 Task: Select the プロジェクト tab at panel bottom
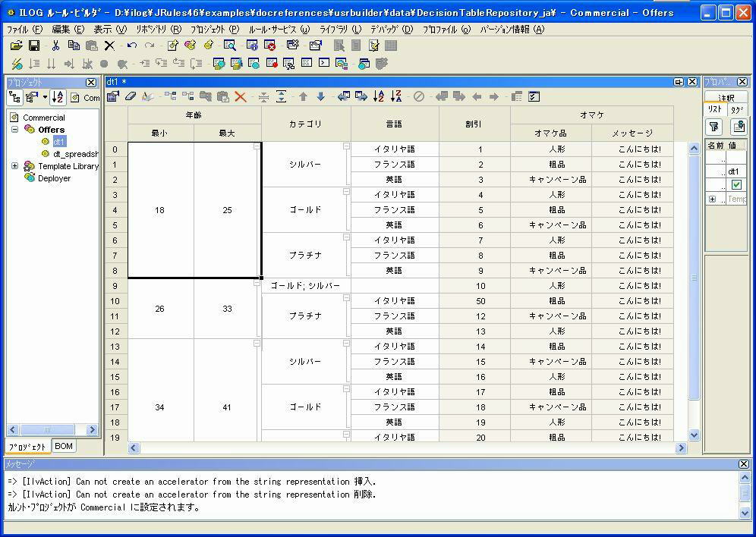(27, 447)
